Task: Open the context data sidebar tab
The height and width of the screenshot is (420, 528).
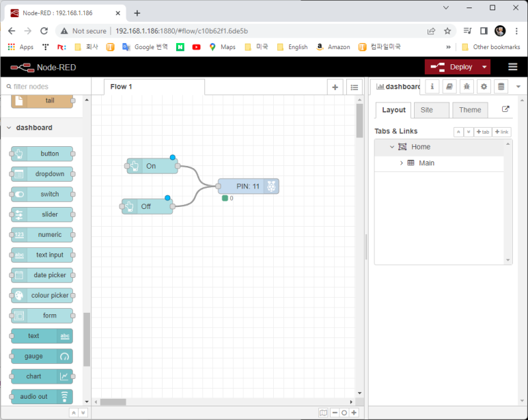Action: 501,87
